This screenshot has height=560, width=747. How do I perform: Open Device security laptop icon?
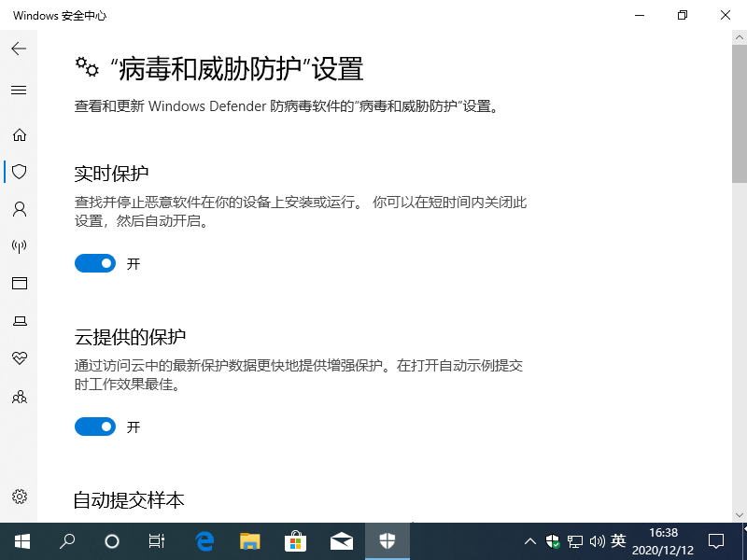pyautogui.click(x=20, y=321)
